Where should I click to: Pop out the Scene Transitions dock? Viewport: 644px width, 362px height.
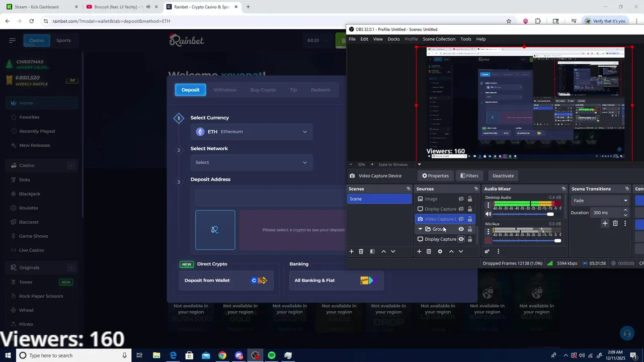tap(627, 189)
